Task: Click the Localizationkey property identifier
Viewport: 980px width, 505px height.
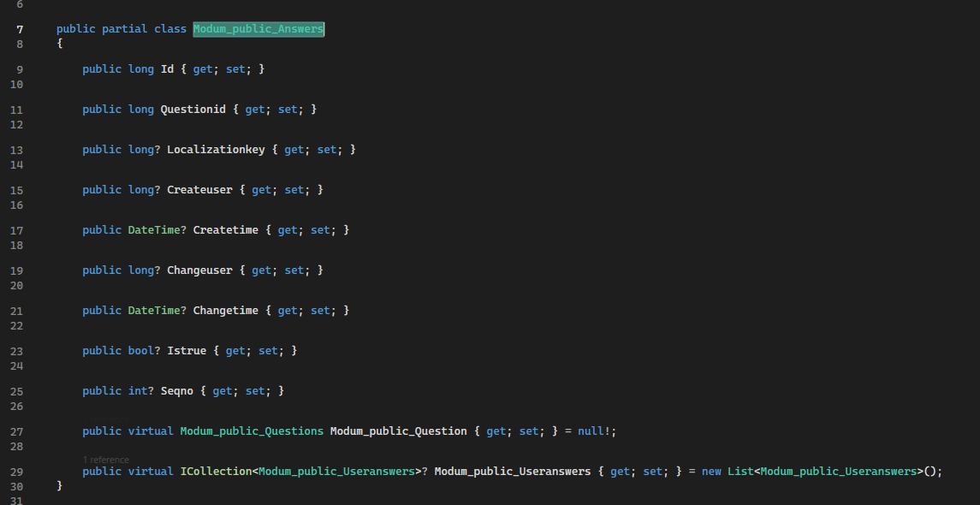Action: (x=217, y=149)
